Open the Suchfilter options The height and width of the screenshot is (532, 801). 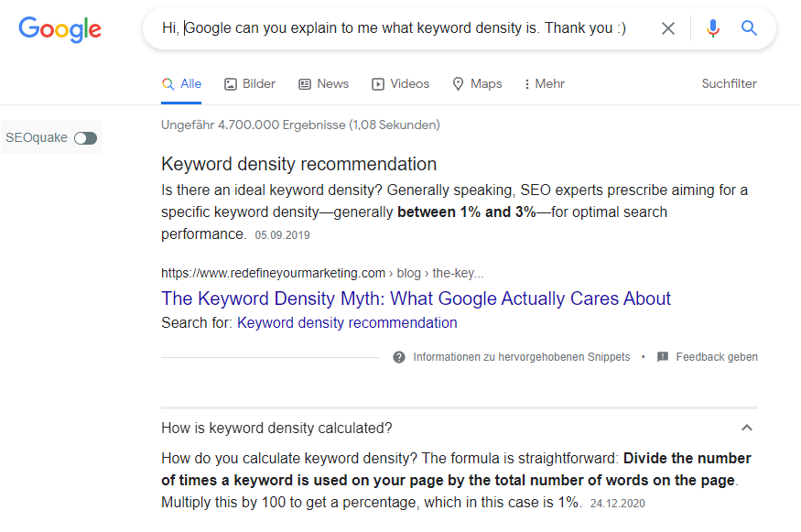point(729,84)
